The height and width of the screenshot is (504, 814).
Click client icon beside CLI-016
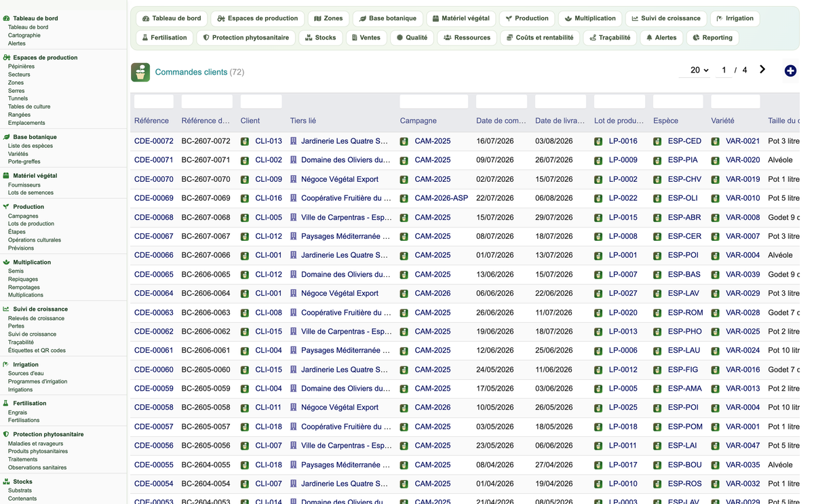coord(245,199)
